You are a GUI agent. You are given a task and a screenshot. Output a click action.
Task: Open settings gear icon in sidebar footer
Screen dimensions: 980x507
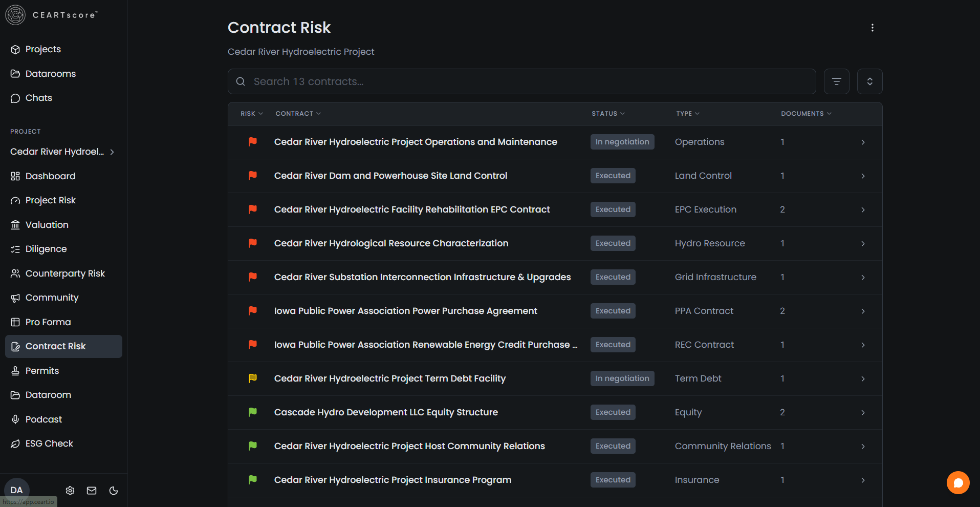pos(70,491)
